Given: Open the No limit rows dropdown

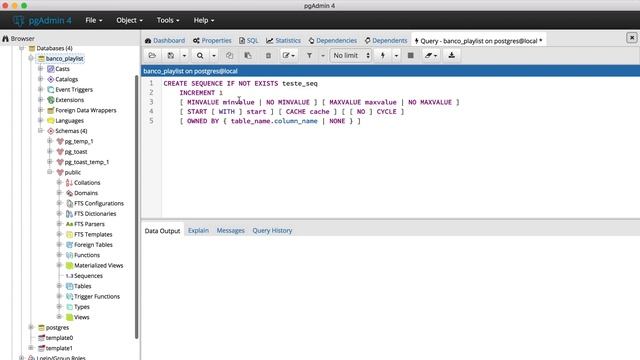Looking at the screenshot, I should 351,56.
